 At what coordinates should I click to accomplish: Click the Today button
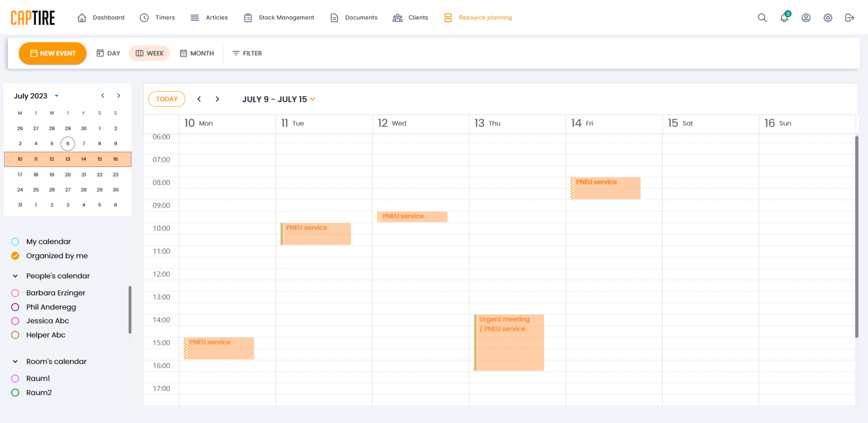pyautogui.click(x=166, y=99)
